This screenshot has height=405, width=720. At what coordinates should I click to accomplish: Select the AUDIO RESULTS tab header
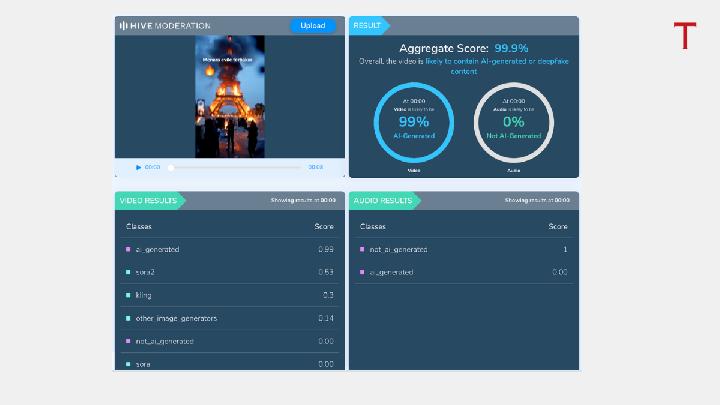click(383, 200)
